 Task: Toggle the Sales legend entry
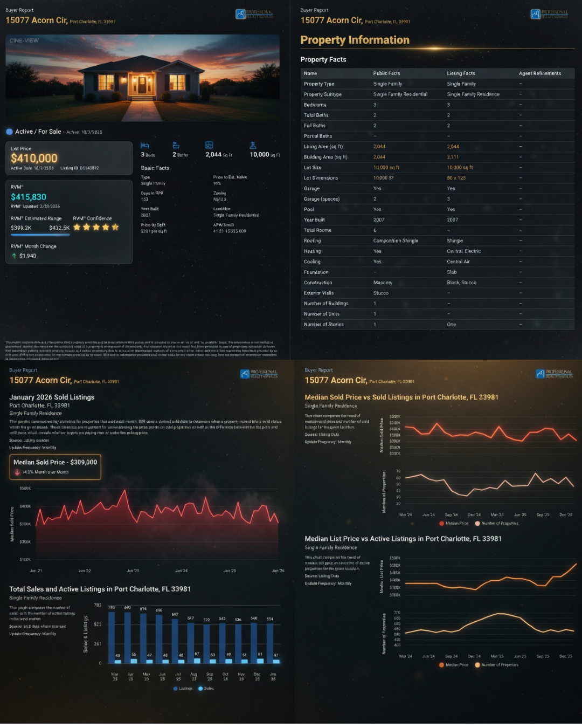click(200, 689)
